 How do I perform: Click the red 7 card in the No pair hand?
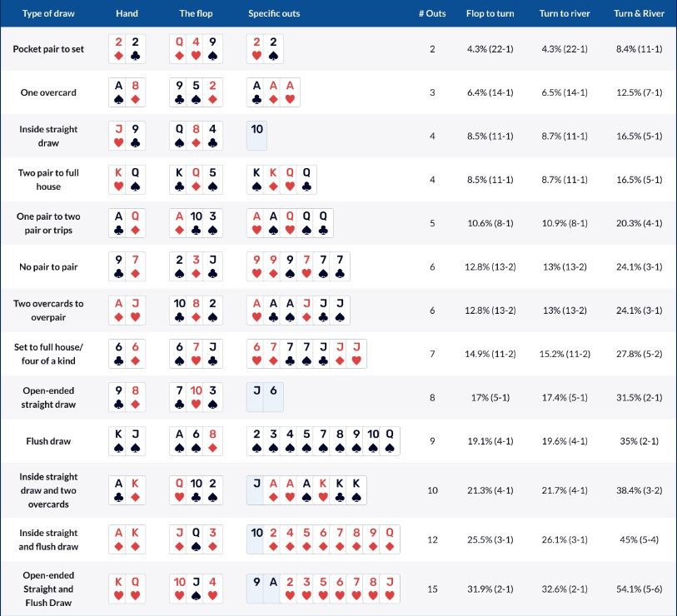point(135,266)
